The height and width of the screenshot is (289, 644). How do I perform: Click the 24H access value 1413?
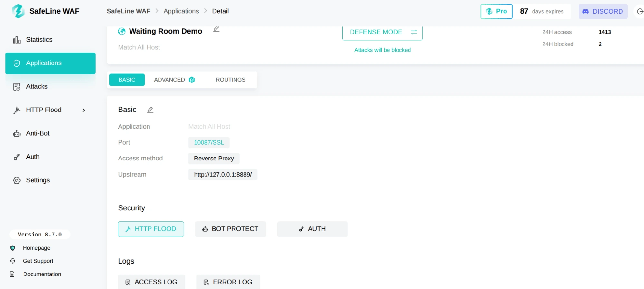[605, 32]
